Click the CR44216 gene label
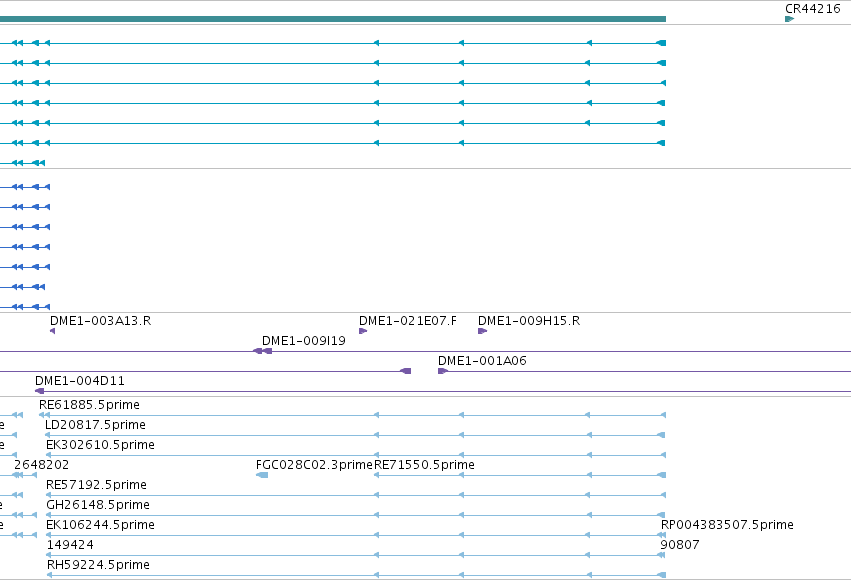The width and height of the screenshot is (851, 580). point(812,9)
